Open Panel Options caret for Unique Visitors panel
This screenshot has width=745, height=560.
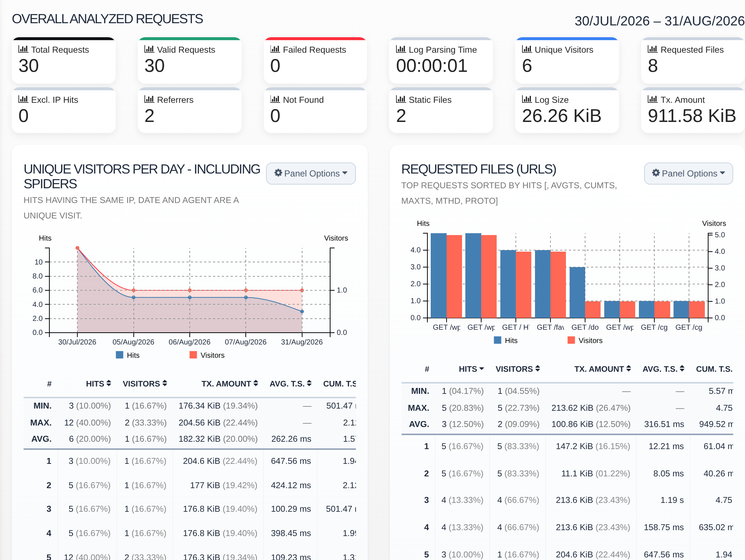click(345, 173)
